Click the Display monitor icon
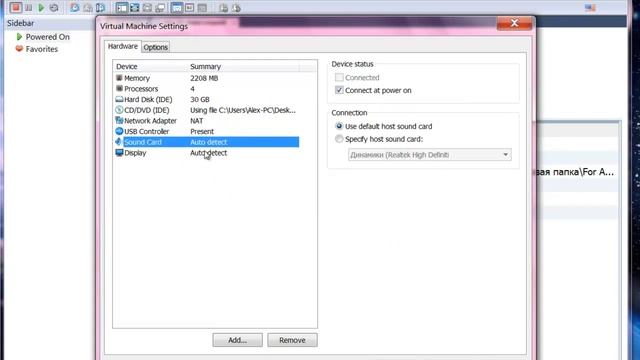This screenshot has width=640, height=360. coord(119,153)
